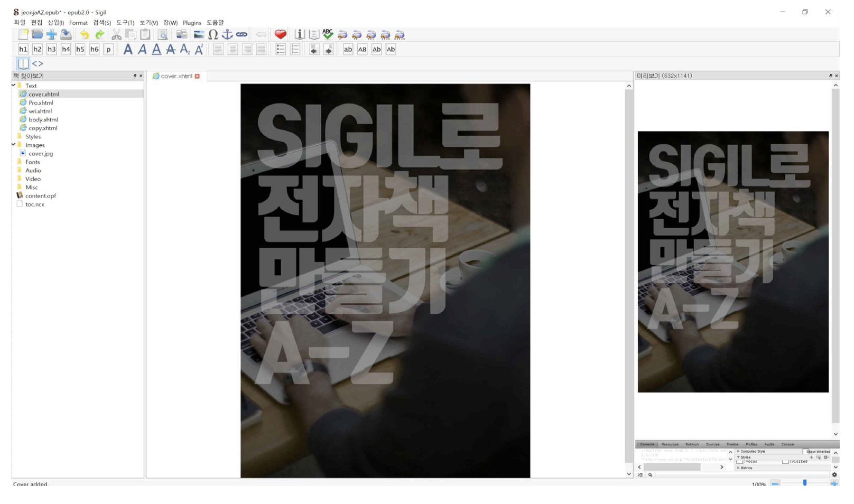Toggle italic formatting
Viewport: 854px width, 504px height.
pyautogui.click(x=142, y=49)
